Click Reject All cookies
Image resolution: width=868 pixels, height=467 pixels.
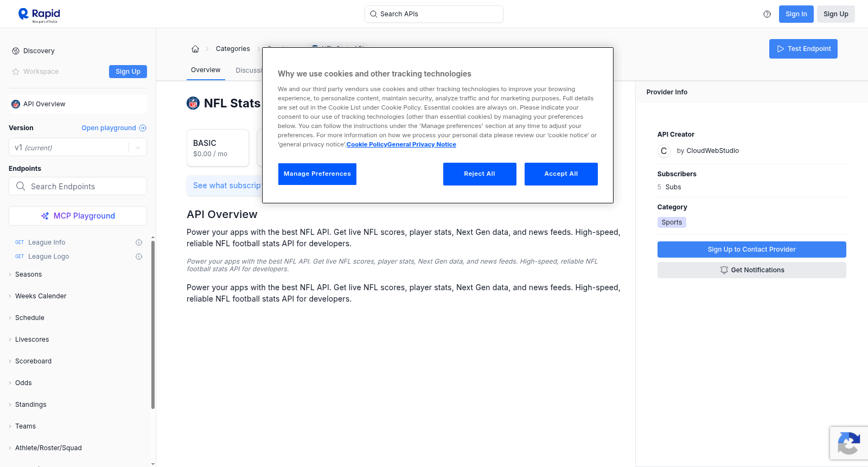click(480, 174)
